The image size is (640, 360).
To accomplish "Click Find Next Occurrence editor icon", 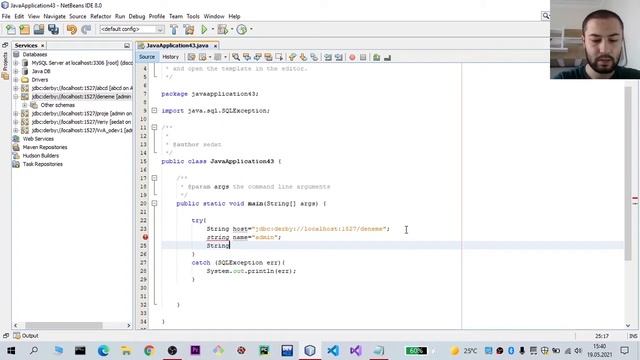I will coord(258,57).
